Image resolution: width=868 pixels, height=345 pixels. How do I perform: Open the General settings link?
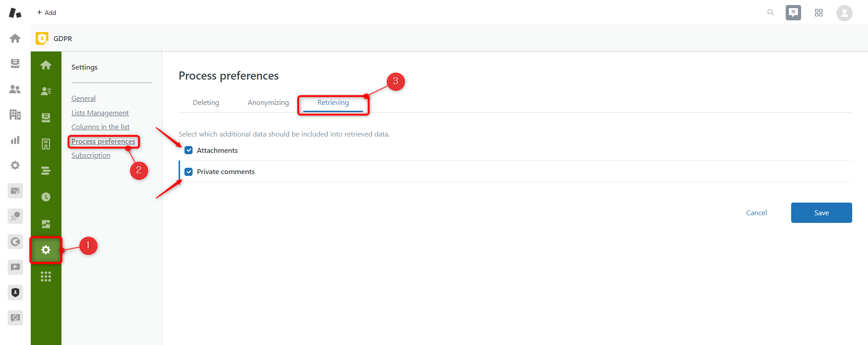click(84, 99)
